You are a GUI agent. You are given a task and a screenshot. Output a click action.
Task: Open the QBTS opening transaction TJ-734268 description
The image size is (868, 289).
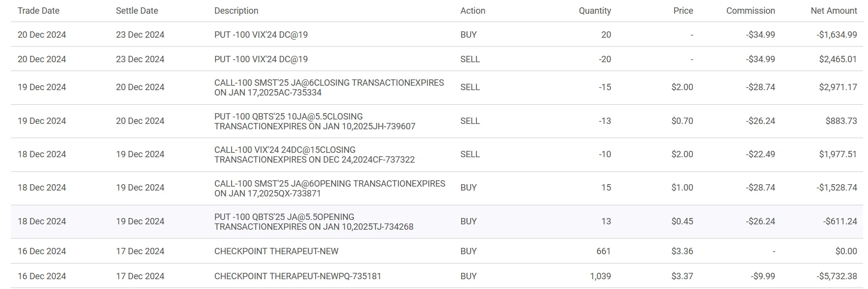click(x=314, y=222)
